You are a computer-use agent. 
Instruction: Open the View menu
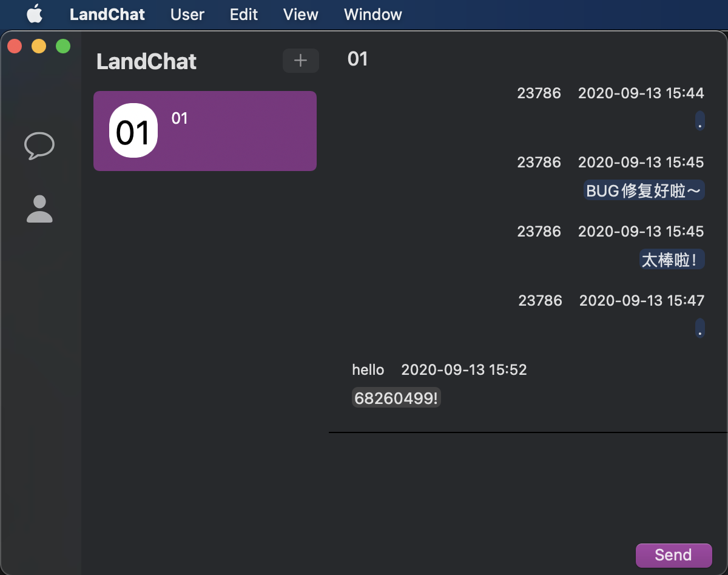point(301,15)
